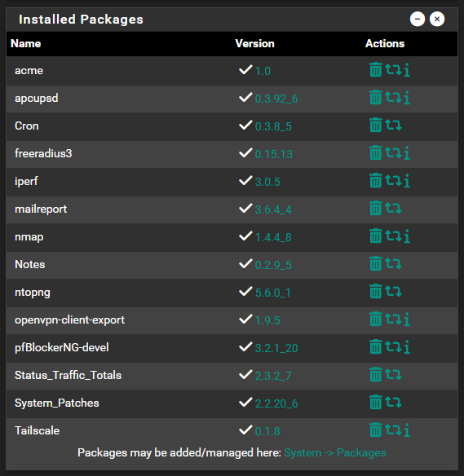Show freeradius3 info icon
Viewport: 464px width, 476px height.
[407, 152]
